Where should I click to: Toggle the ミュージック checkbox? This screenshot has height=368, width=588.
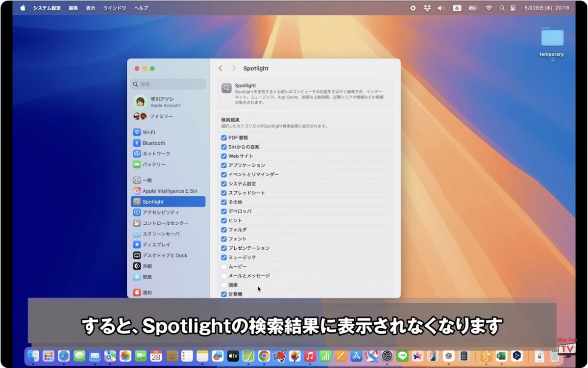224,258
